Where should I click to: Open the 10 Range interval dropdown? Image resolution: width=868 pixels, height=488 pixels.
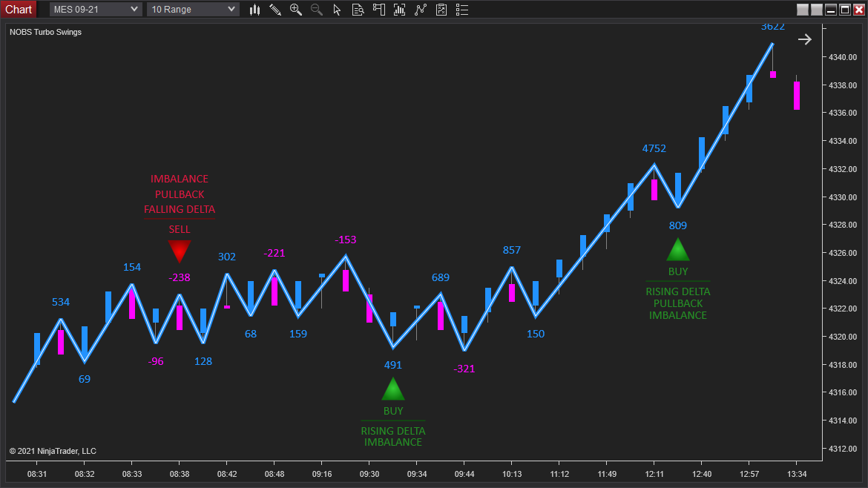click(x=193, y=10)
